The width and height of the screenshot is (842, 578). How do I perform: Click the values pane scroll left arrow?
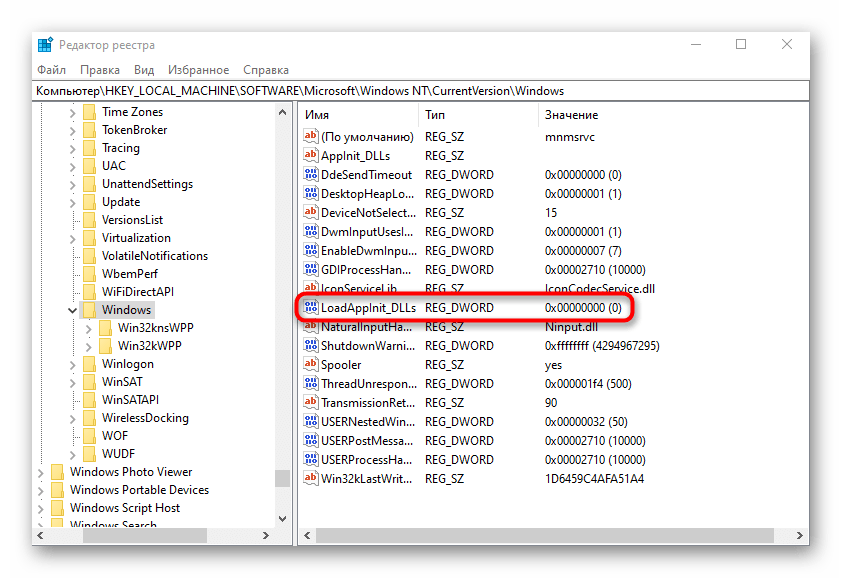pos(307,536)
